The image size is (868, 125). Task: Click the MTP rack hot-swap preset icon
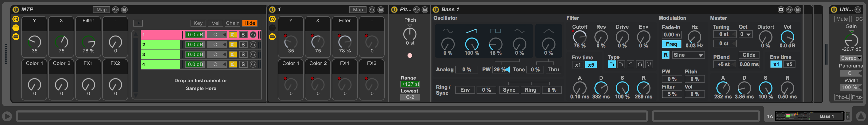115,9
